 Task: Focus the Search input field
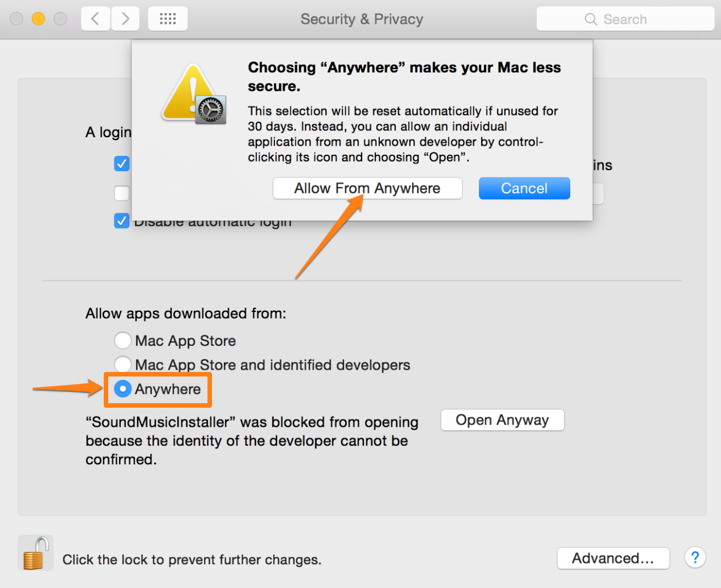tap(635, 19)
